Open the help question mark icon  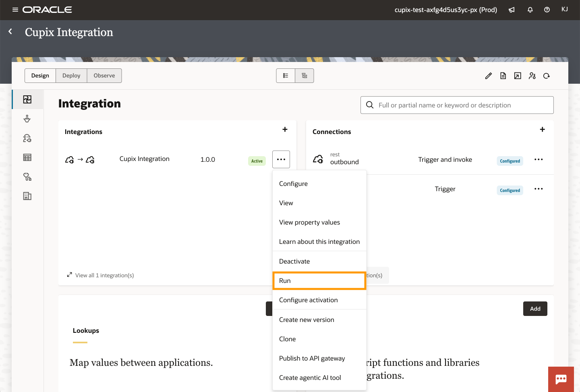pos(547,10)
